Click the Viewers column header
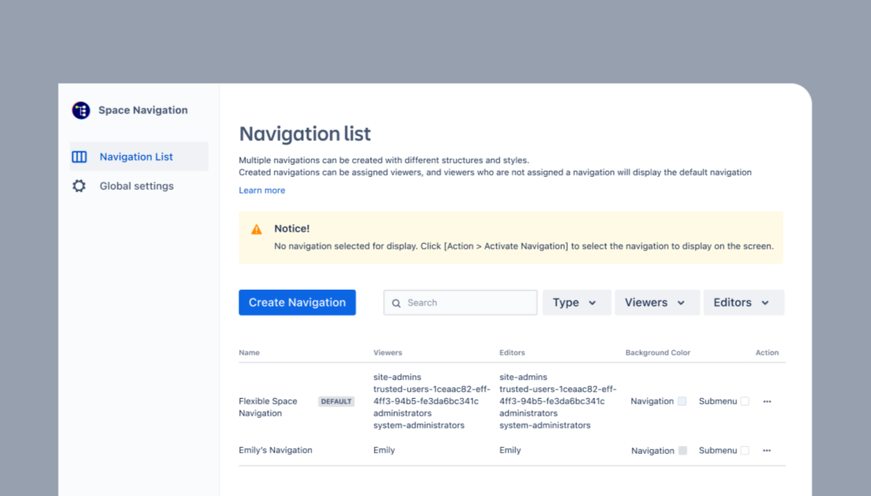This screenshot has height=496, width=871. 388,353
